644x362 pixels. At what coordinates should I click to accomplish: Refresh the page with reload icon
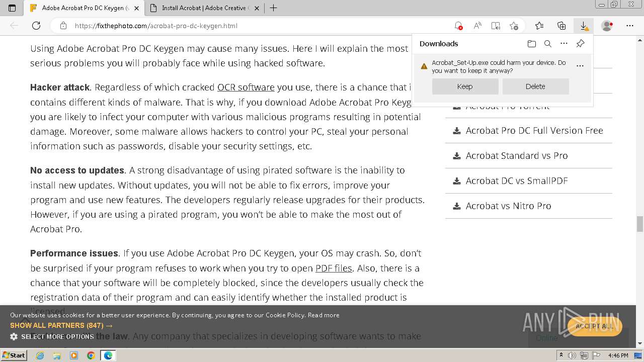(x=36, y=26)
